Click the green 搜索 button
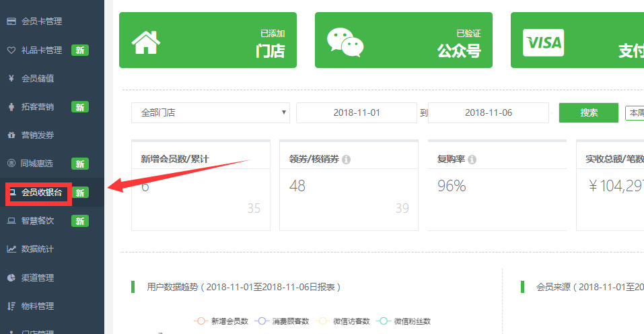This screenshot has width=644, height=334. [589, 112]
